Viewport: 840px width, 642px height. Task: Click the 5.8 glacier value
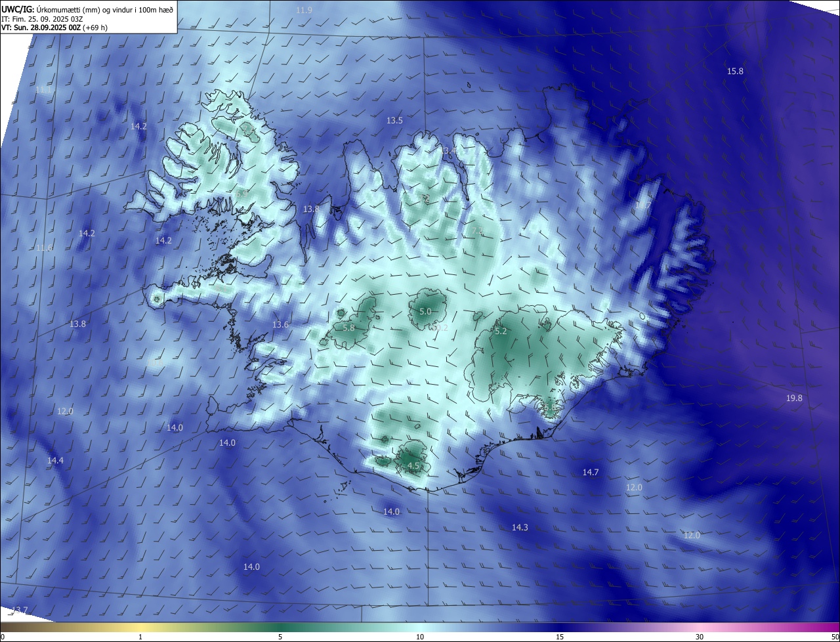coord(348,328)
